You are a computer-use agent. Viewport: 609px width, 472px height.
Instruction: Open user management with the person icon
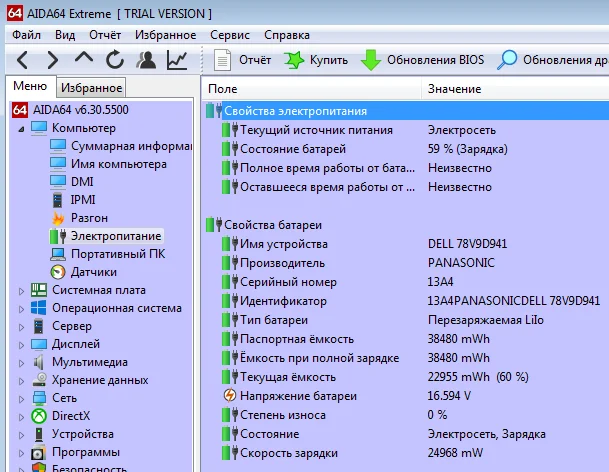point(146,60)
